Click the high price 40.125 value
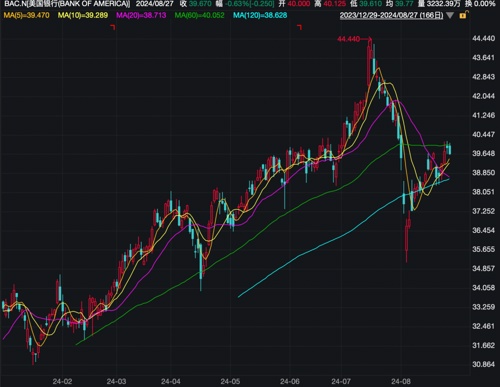The width and height of the screenshot is (500, 387). point(334,4)
